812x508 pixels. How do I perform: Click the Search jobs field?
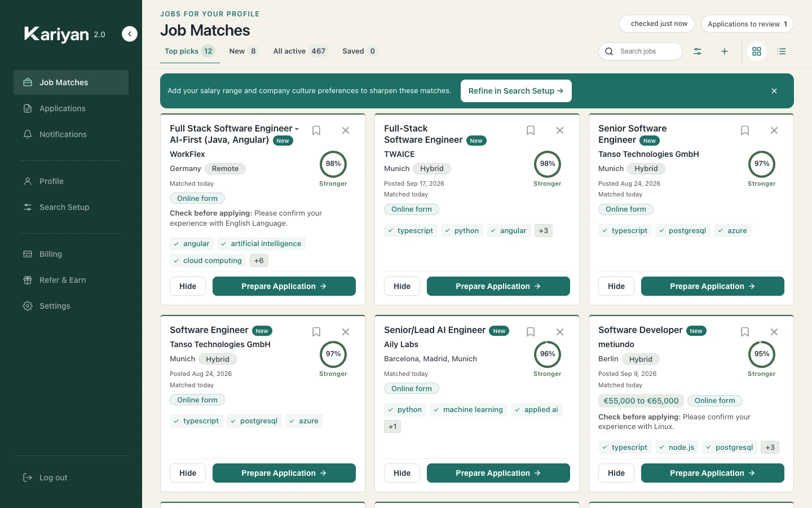click(x=641, y=51)
